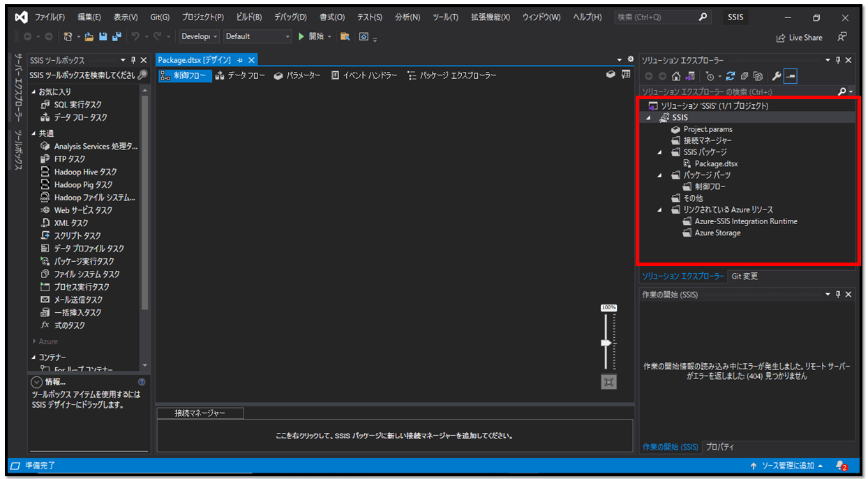Viewport: 868px width, 479px height.
Task: Open the プロジェクト(P) menu
Action: 203,17
